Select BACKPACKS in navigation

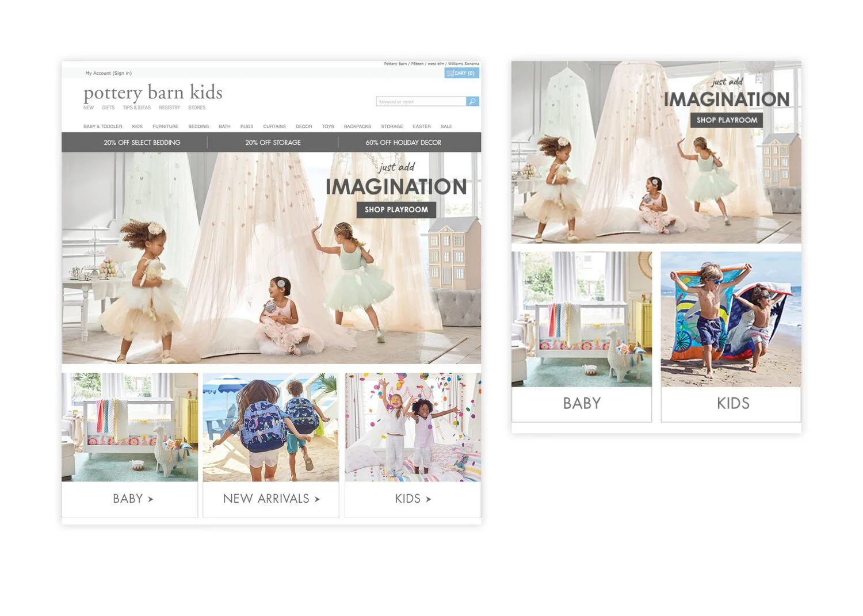pyautogui.click(x=357, y=127)
